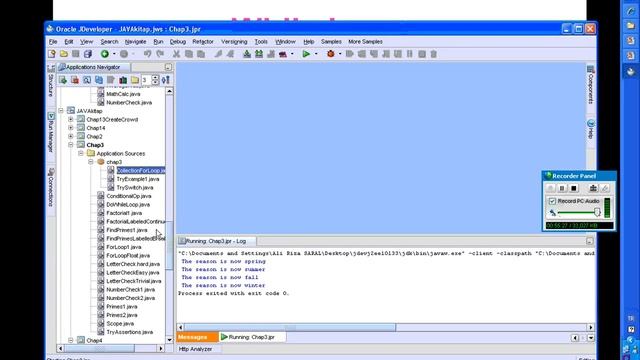The width and height of the screenshot is (640, 360).
Task: Click the Navigator level spinner stepper
Action: click(x=155, y=80)
